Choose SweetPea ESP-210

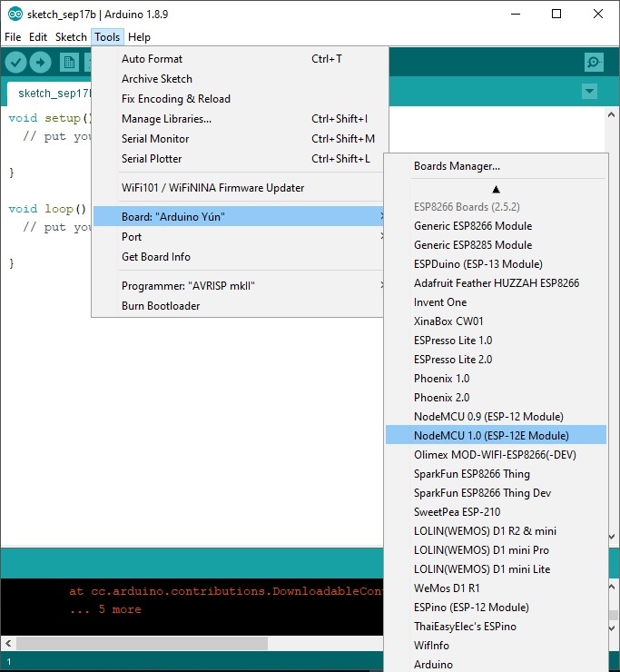tap(496, 511)
